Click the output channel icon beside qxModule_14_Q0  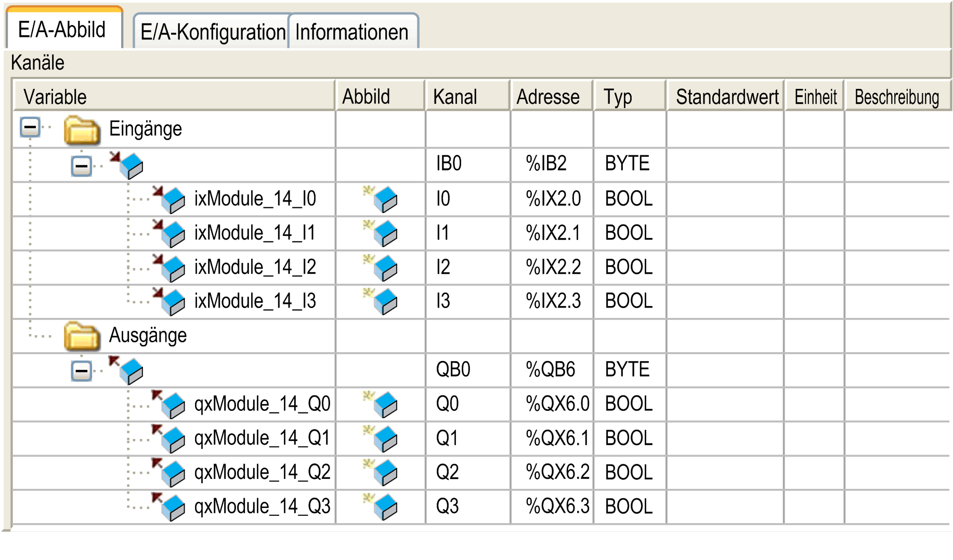click(x=170, y=404)
